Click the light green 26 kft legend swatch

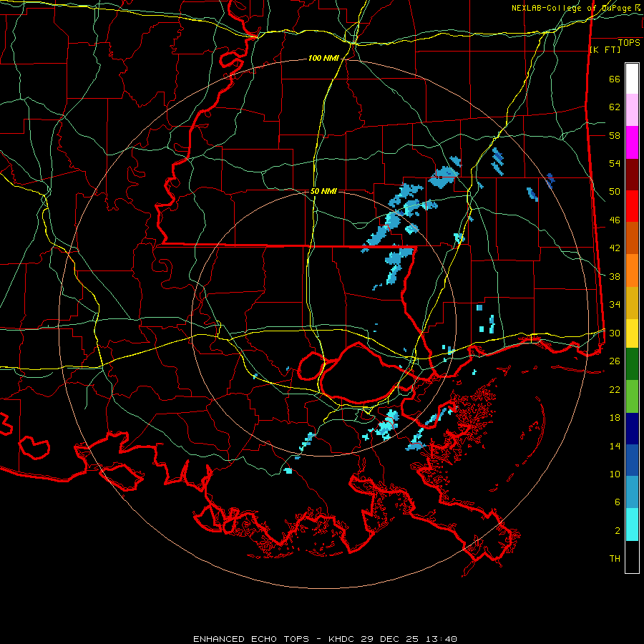pos(632,396)
